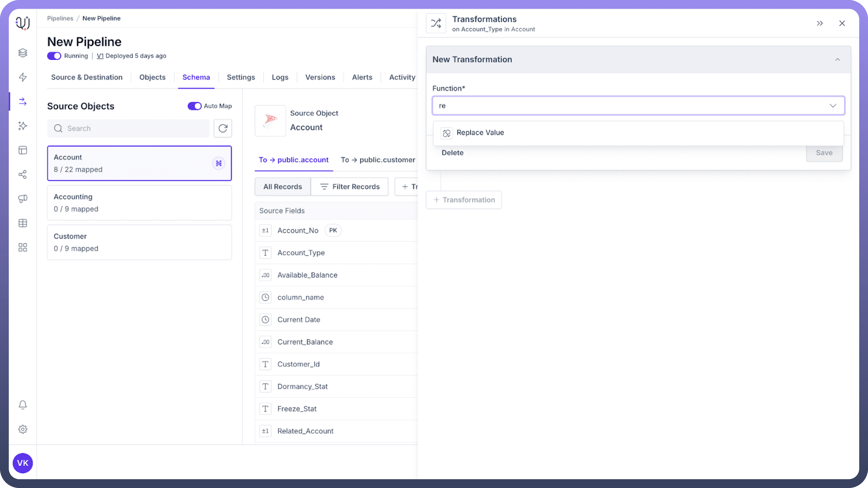Screen dimensions: 868x488
Task: Select the Accounting source object card
Action: pos(139,203)
